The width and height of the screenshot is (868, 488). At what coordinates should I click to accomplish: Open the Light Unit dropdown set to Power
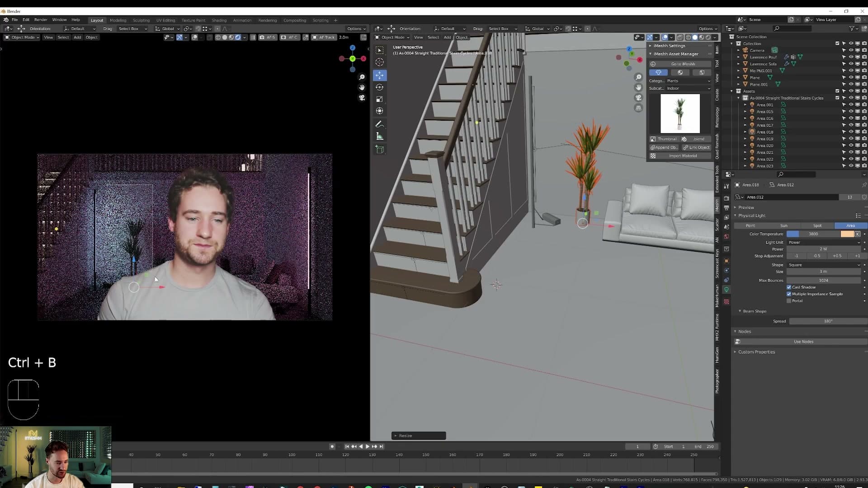[x=824, y=243]
